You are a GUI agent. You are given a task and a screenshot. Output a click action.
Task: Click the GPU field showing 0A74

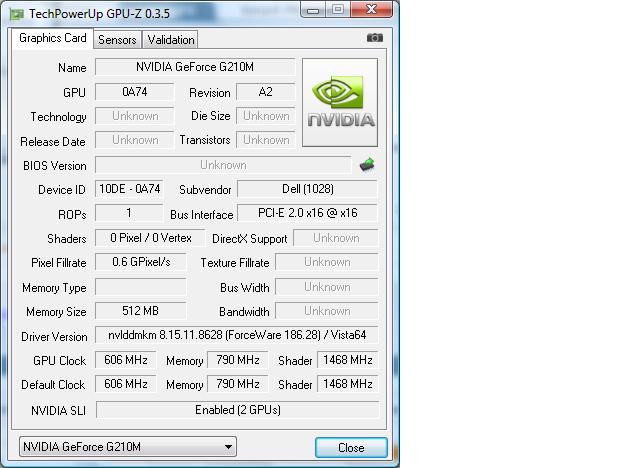(x=134, y=92)
